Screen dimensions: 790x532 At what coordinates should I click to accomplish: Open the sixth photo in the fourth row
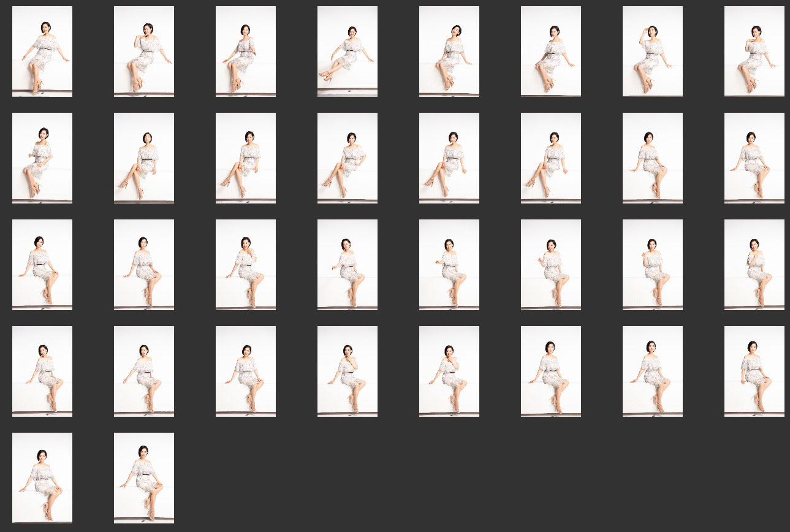(x=551, y=371)
